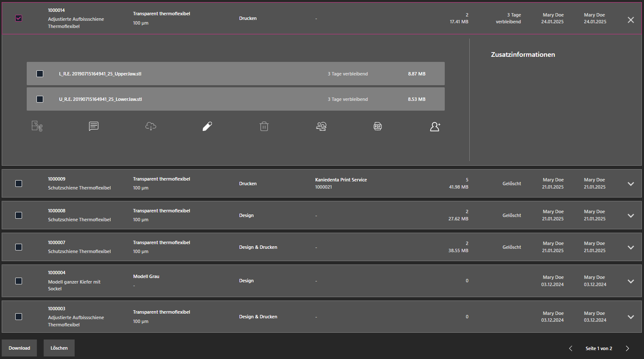Expand order 1000004 chevron
The width and height of the screenshot is (644, 359).
631,281
